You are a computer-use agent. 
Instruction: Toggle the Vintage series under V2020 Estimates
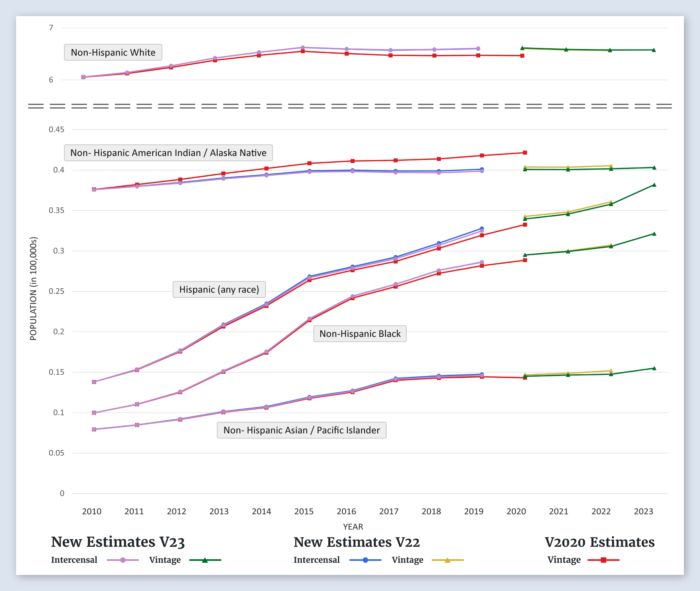click(564, 560)
